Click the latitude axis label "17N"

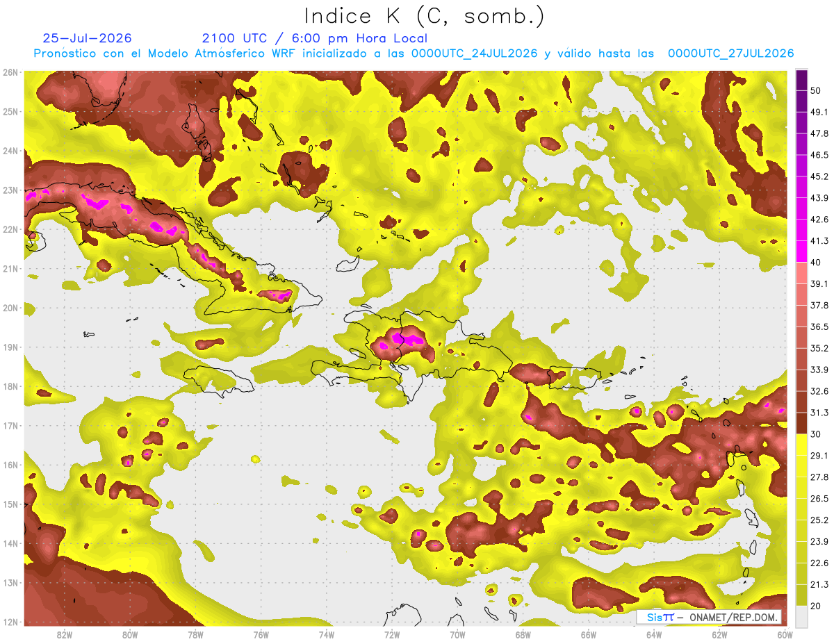click(x=10, y=426)
